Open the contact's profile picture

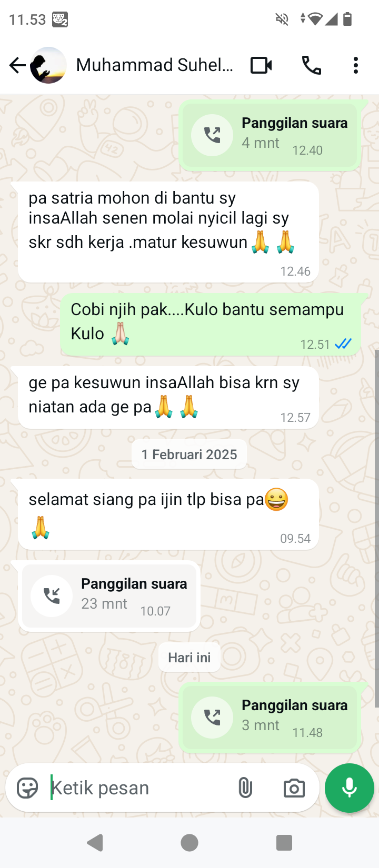tap(48, 66)
